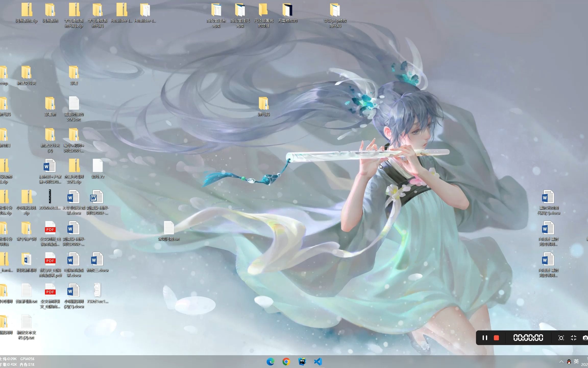Screen dimensions: 588x368
Task: Select the 新建文件夹 folder icon
Action: point(26,75)
